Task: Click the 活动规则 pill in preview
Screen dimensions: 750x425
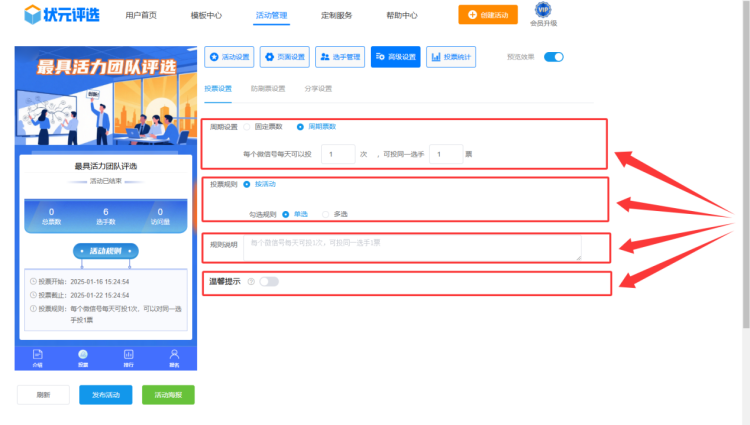Action: [x=105, y=251]
